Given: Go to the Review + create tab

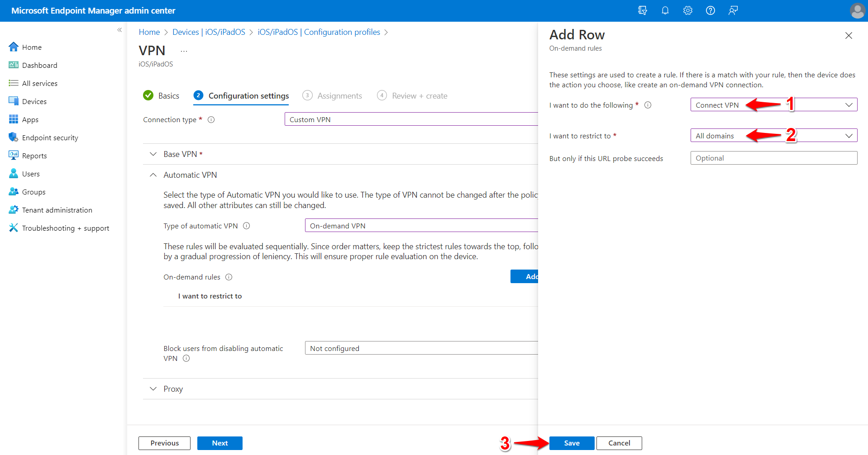Looking at the screenshot, I should point(412,96).
